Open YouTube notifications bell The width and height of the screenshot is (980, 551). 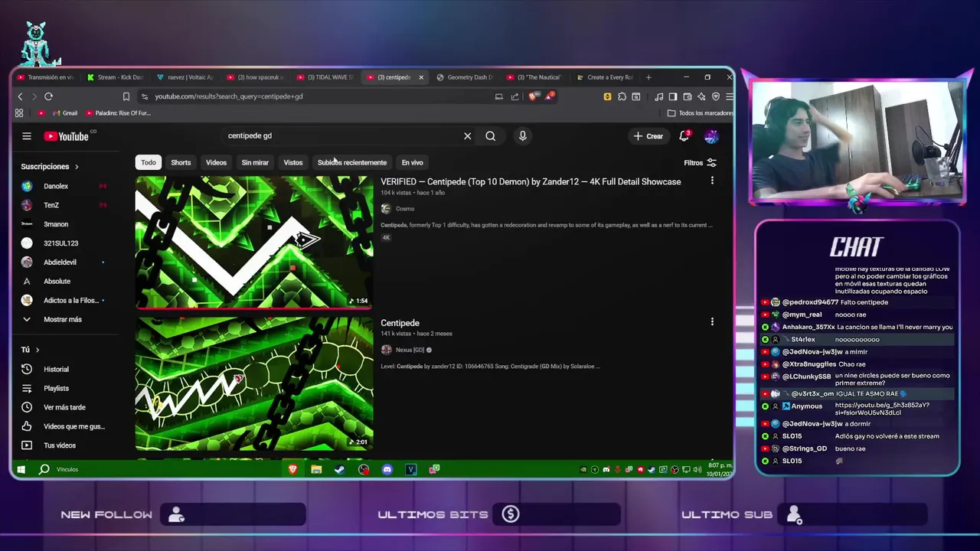tap(684, 136)
